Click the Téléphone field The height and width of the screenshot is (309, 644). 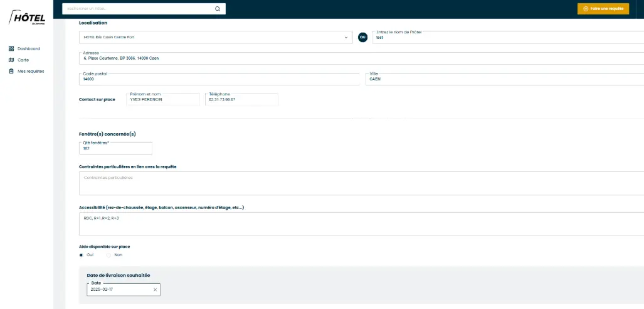click(241, 100)
